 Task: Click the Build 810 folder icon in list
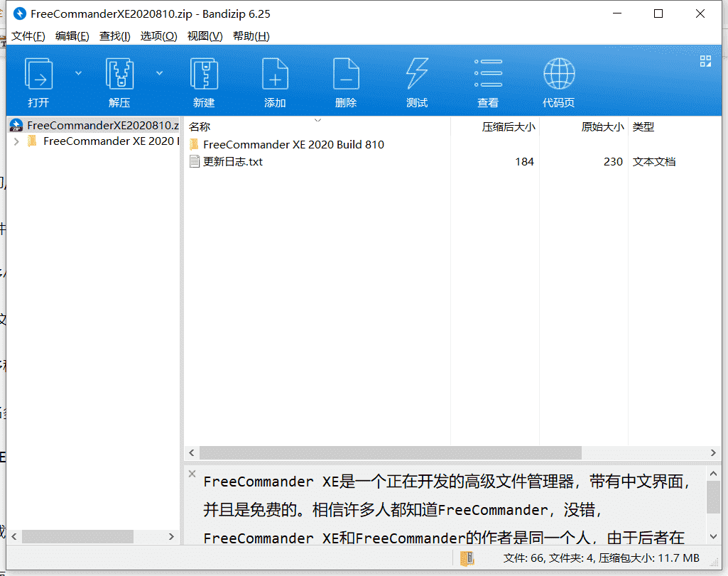(x=194, y=144)
